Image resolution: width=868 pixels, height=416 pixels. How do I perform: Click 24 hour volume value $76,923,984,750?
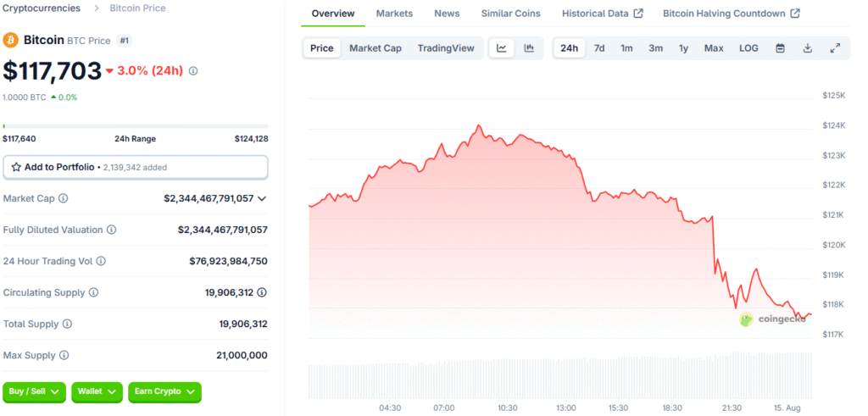228,261
